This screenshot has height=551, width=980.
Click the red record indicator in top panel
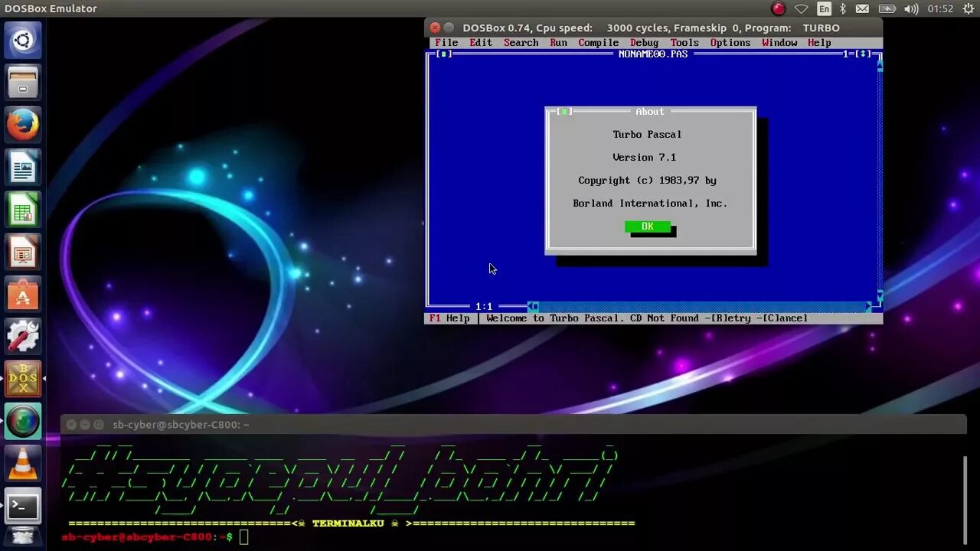coord(779,9)
